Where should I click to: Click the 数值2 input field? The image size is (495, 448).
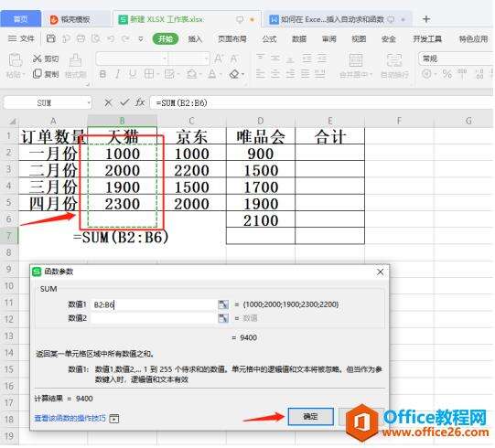pos(154,318)
